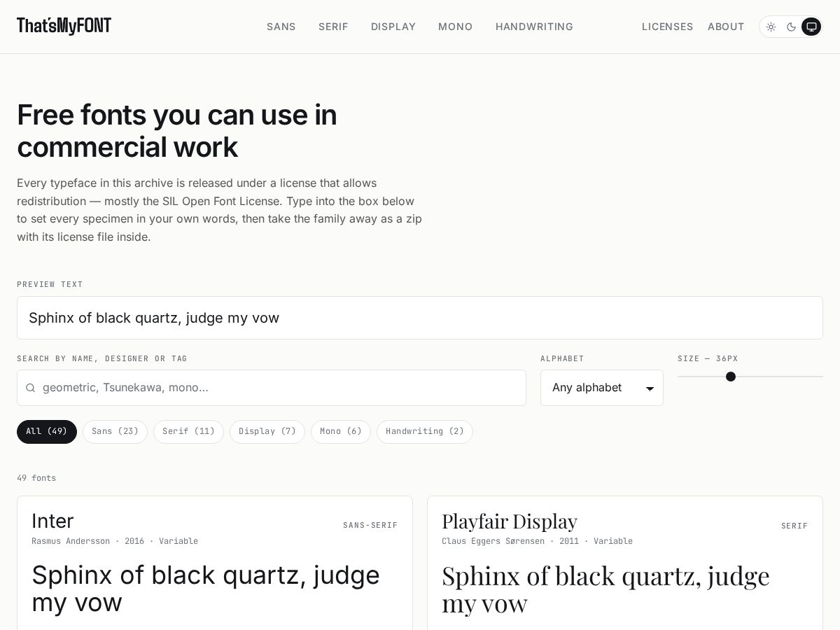Viewport: 840px width, 630px height.
Task: Click the Rasmus Andersson designer line
Action: (x=115, y=541)
